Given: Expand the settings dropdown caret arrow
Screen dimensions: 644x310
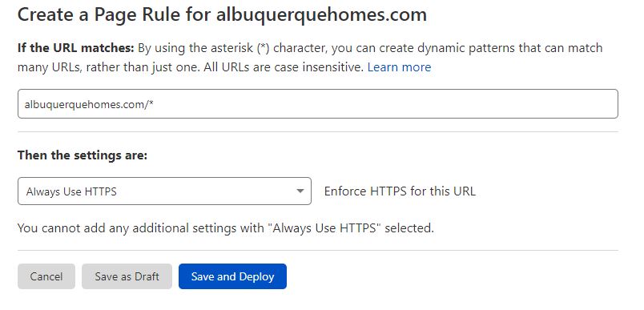Looking at the screenshot, I should (300, 191).
